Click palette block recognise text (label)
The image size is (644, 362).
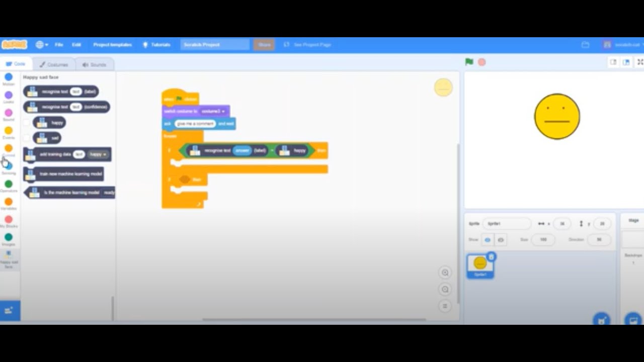(x=61, y=92)
